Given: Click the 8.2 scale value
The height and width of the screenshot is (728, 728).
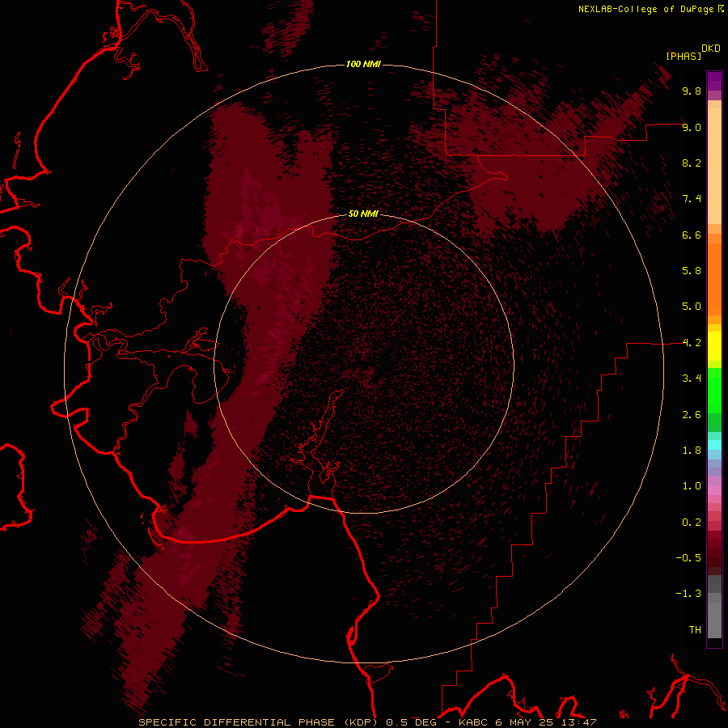Looking at the screenshot, I should point(692,163).
